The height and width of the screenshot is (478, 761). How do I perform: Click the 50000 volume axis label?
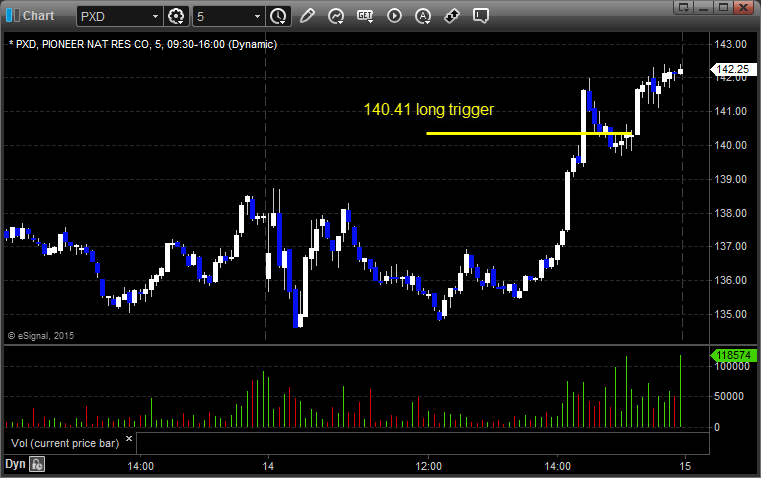(x=729, y=396)
